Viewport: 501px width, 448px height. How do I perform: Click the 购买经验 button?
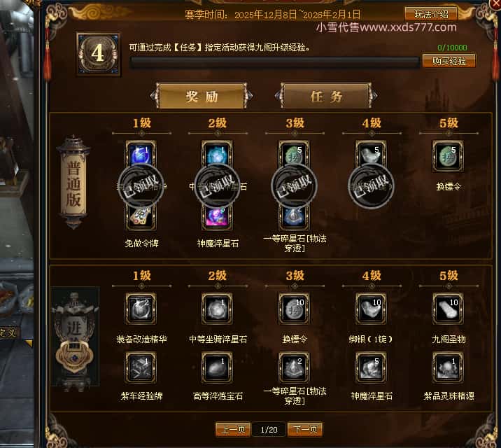(449, 60)
